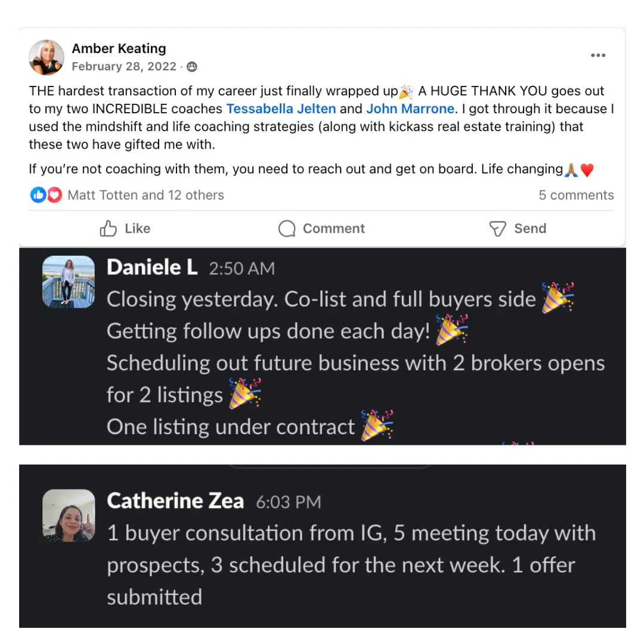Open Tessabella Jelten's tagged profile link
This screenshot has height=644, width=644.
point(281,109)
